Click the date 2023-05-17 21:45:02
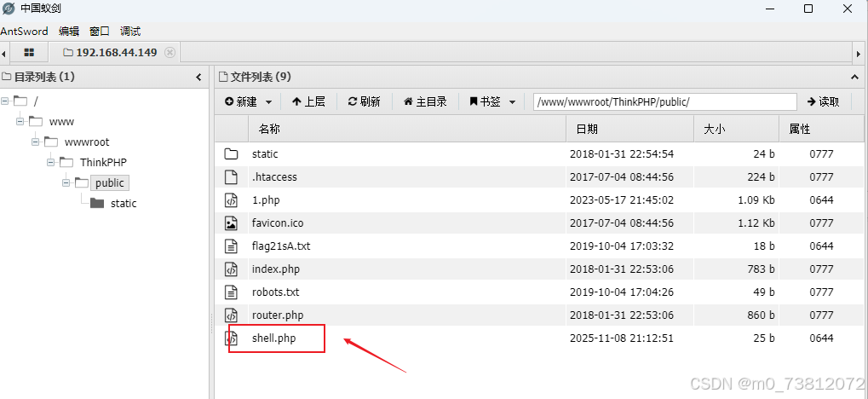Screen dimensions: 868x399 point(622,200)
